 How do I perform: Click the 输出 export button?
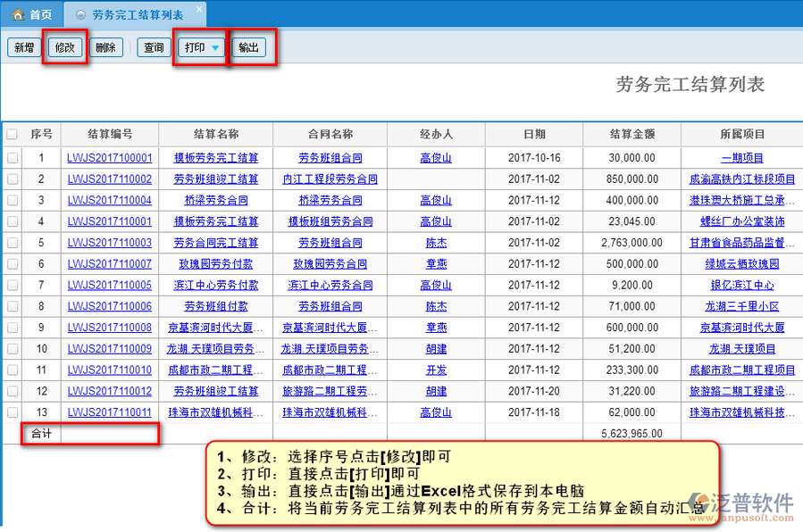[248, 48]
